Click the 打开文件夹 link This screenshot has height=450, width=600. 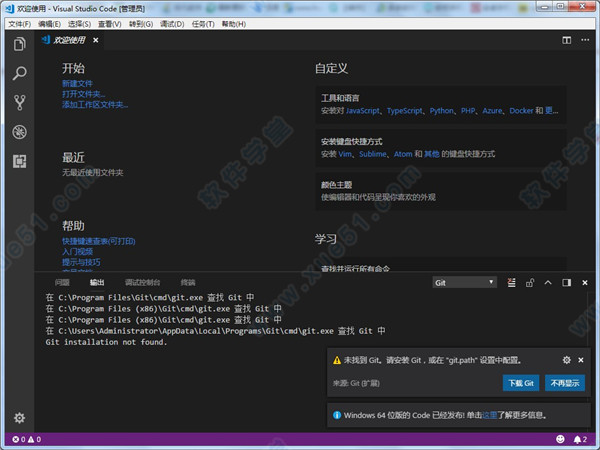pyautogui.click(x=84, y=94)
